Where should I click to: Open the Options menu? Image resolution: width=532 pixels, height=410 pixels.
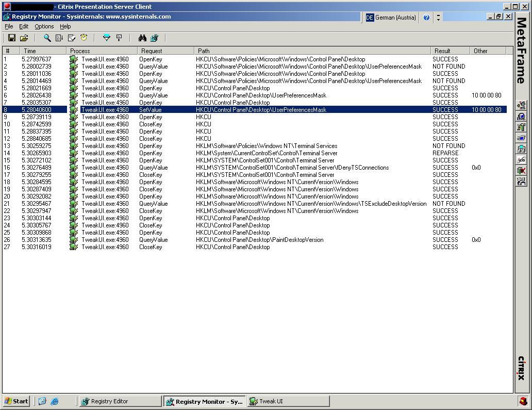44,26
